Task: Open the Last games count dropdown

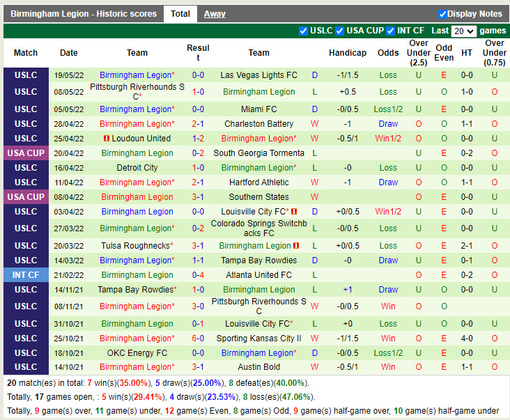Action: [463, 31]
